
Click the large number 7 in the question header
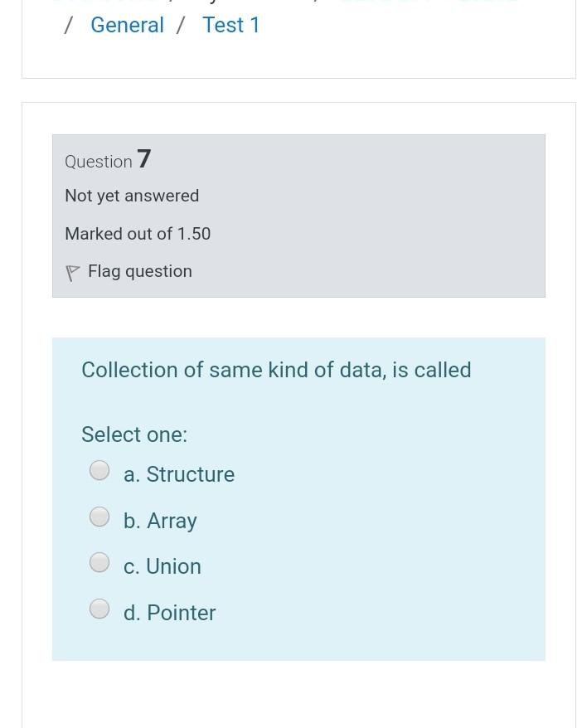coord(144,158)
